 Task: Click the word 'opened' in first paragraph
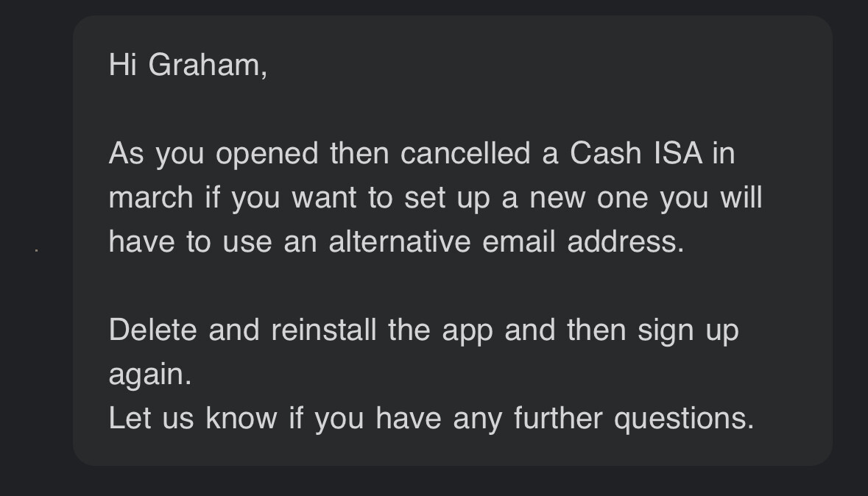[267, 154]
